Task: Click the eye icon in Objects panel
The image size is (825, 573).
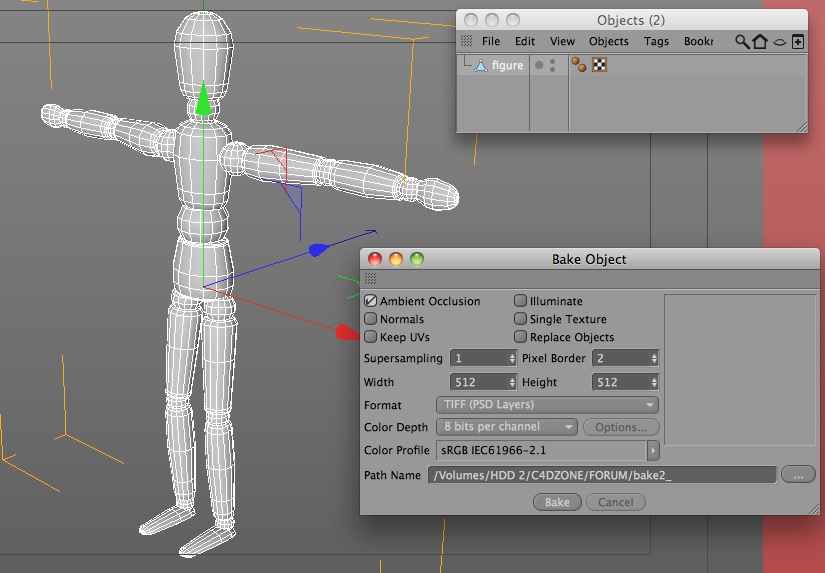Action: point(780,42)
